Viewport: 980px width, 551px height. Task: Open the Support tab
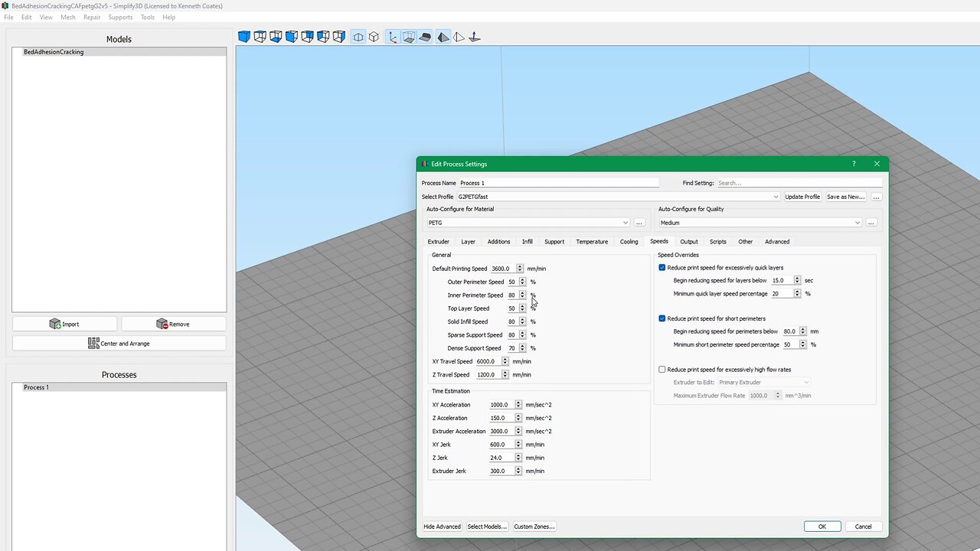point(554,242)
